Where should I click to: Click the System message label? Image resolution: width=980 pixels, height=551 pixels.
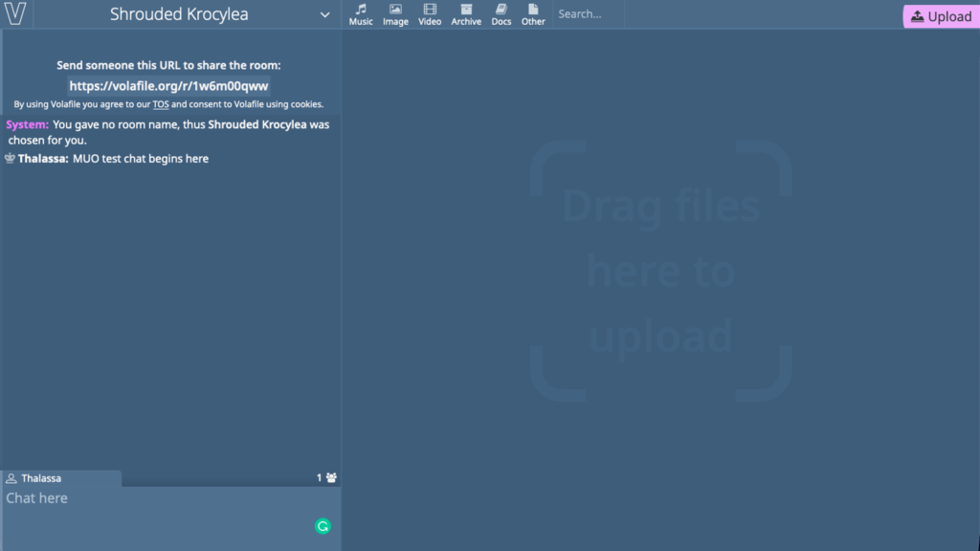coord(28,124)
